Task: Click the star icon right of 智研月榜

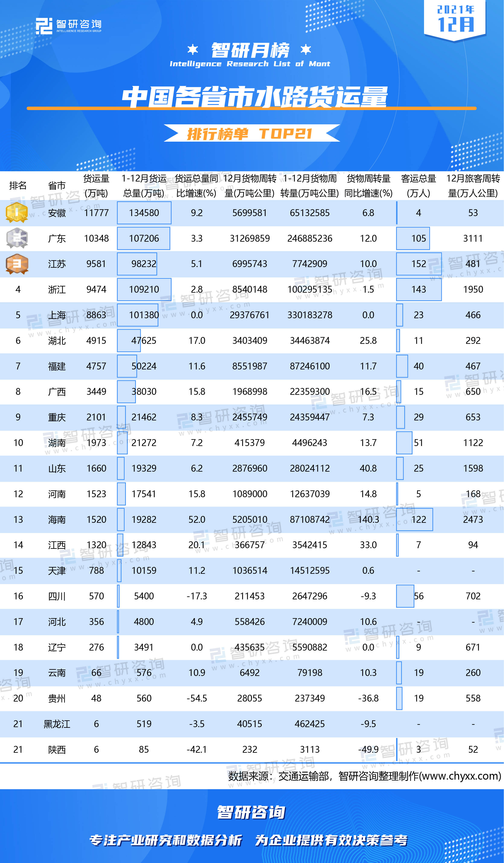Action: (306, 50)
